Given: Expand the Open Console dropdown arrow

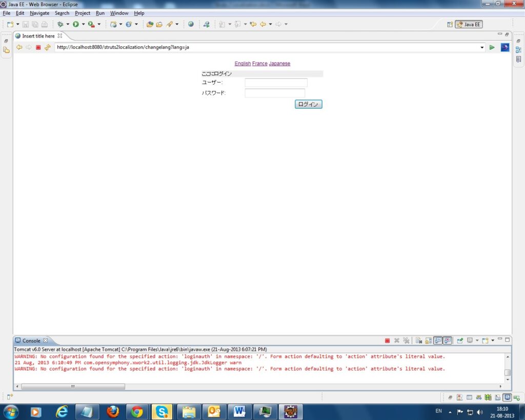Looking at the screenshot, I should coord(493,341).
